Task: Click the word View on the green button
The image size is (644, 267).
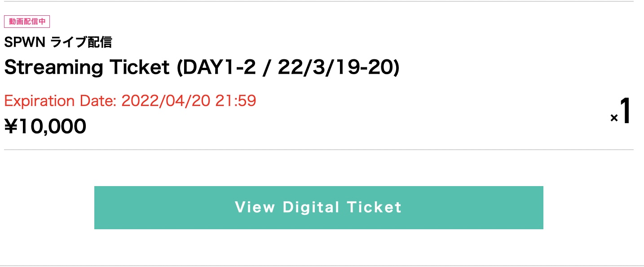Action: point(255,207)
